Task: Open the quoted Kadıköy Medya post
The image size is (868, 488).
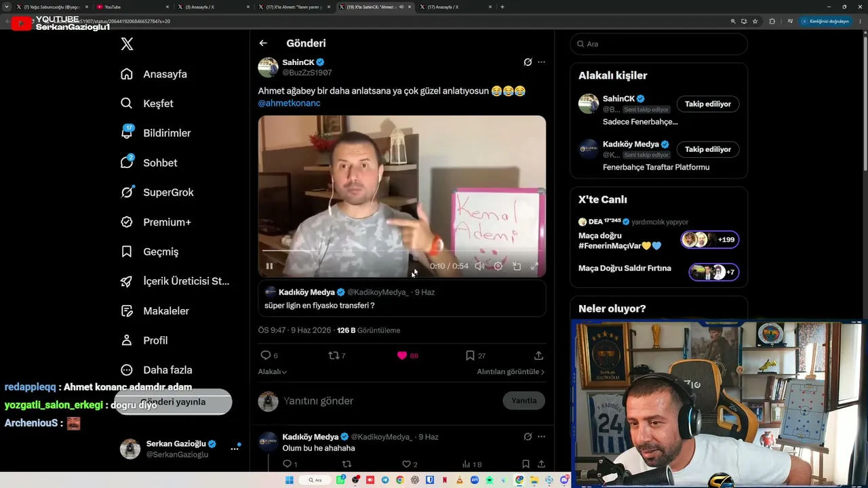Action: click(401, 299)
